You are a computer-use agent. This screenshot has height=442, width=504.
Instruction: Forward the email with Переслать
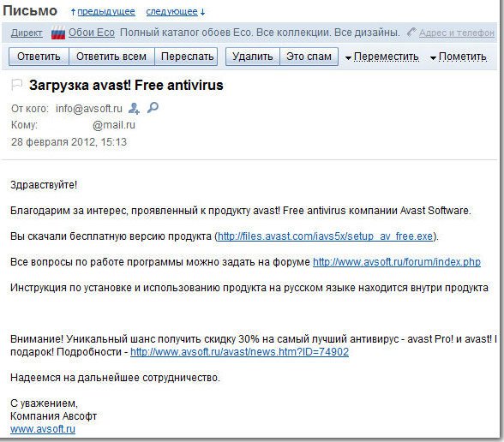[x=187, y=57]
